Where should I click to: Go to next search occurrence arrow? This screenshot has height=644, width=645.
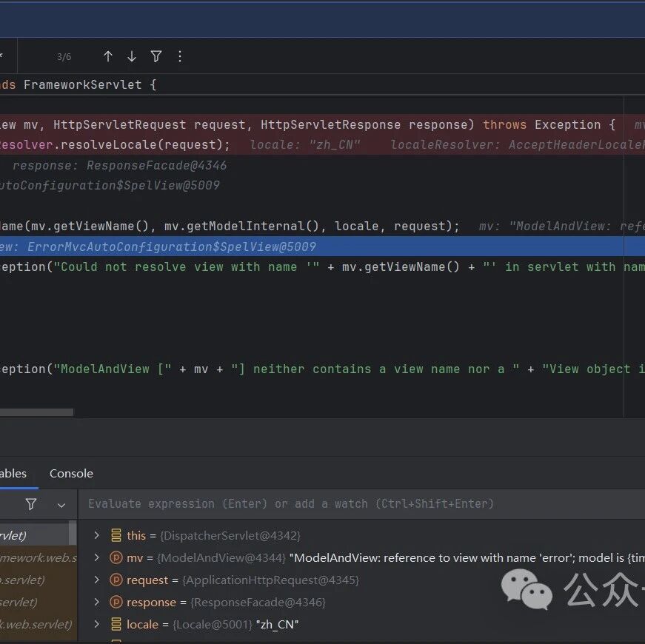click(132, 56)
